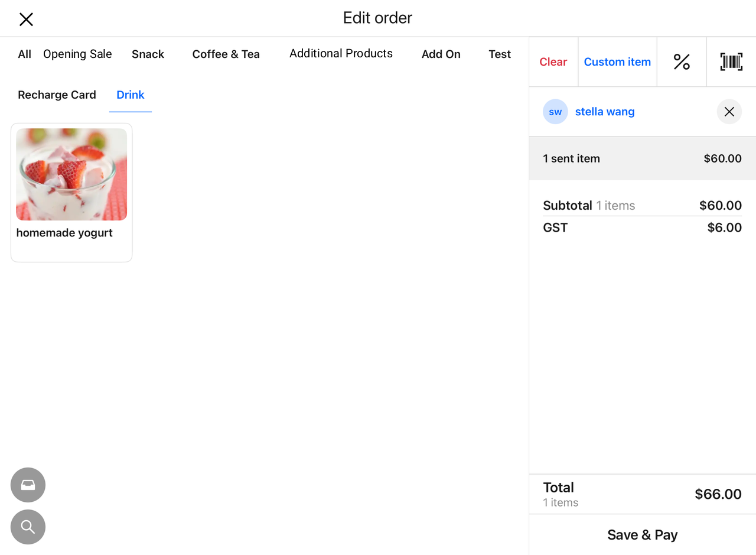Screen dimensions: 756x555
Task: Switch to Opening Sale category
Action: click(77, 54)
